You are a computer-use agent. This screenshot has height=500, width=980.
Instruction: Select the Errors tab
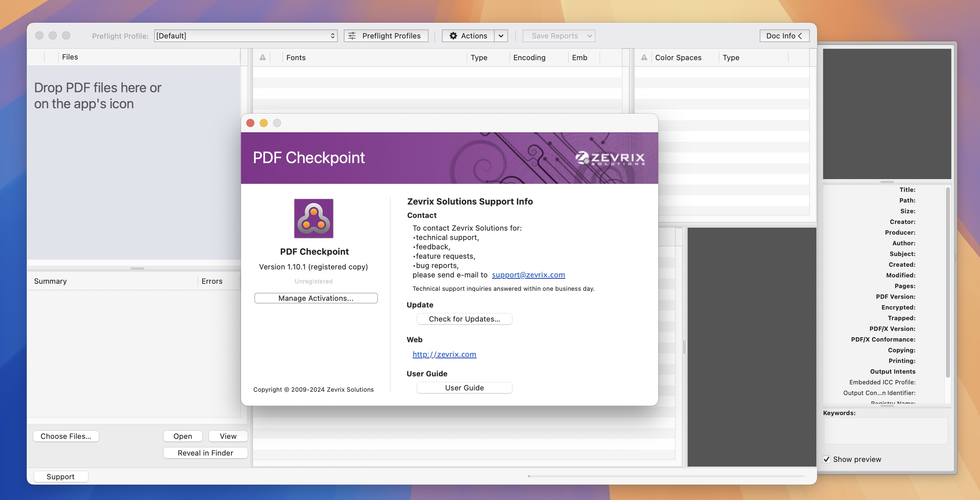click(211, 281)
